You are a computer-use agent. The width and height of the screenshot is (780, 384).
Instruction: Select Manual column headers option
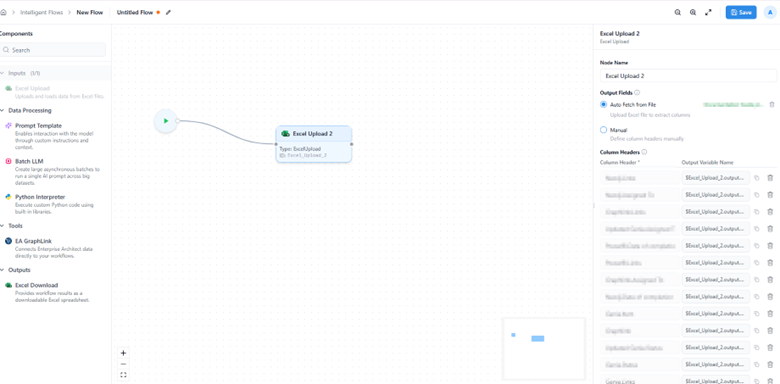603,130
